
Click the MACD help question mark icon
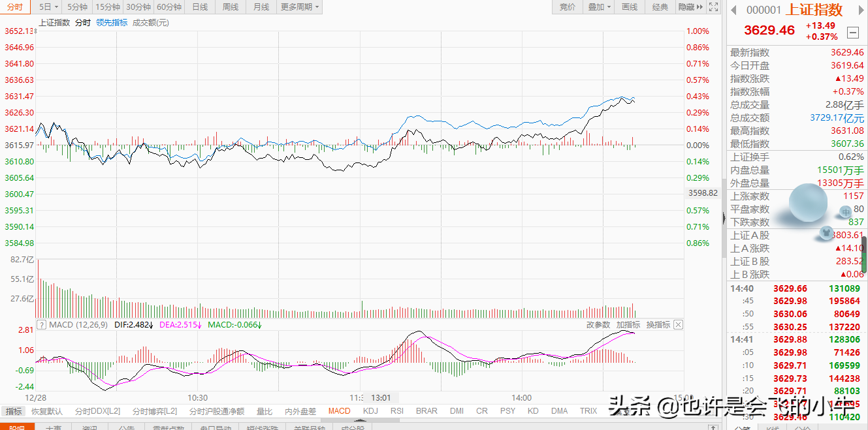(42, 324)
